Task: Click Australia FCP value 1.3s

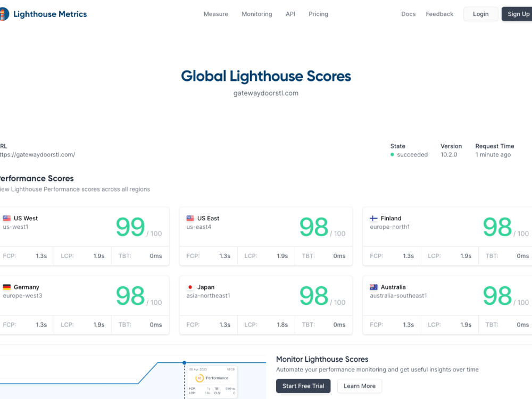Action: click(x=409, y=325)
